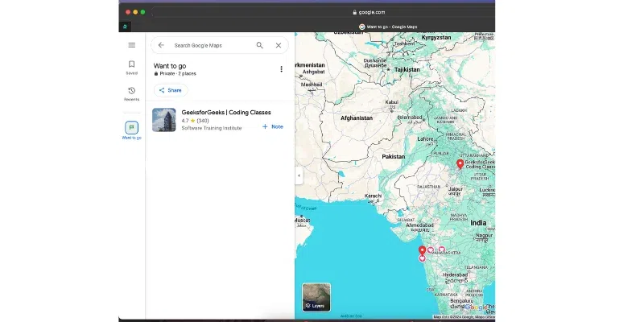Select the Want to go list icon
644x322 pixels.
pos(132,127)
